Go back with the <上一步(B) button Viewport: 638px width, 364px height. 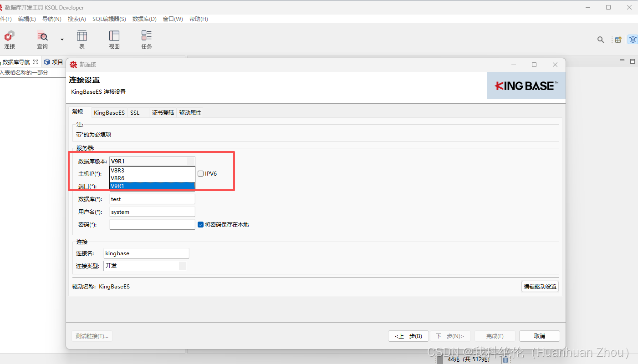pyautogui.click(x=408, y=336)
